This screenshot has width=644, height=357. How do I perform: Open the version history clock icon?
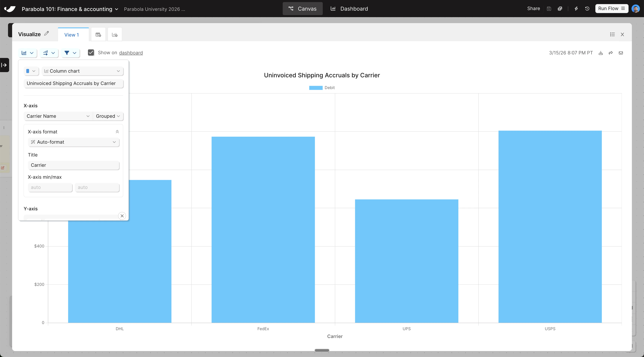coord(587,9)
